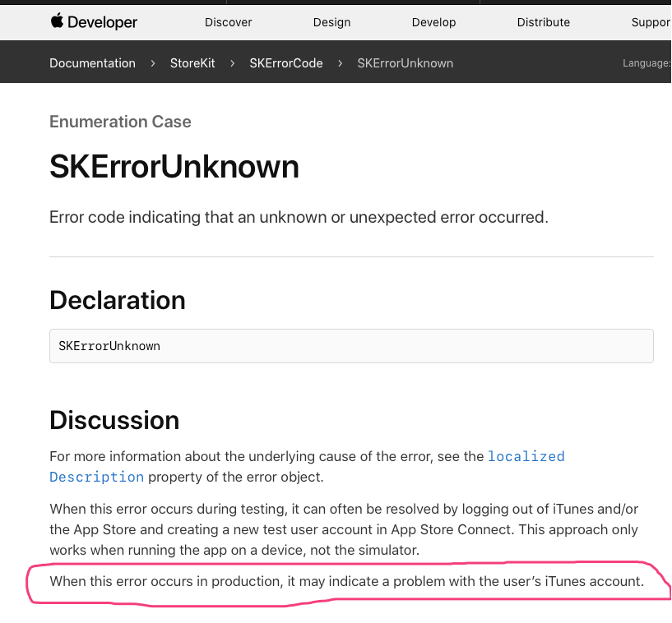Viewport: 672px width, 623px height.
Task: Click the SKErrorUnknown declaration code box
Action: pyautogui.click(x=351, y=346)
